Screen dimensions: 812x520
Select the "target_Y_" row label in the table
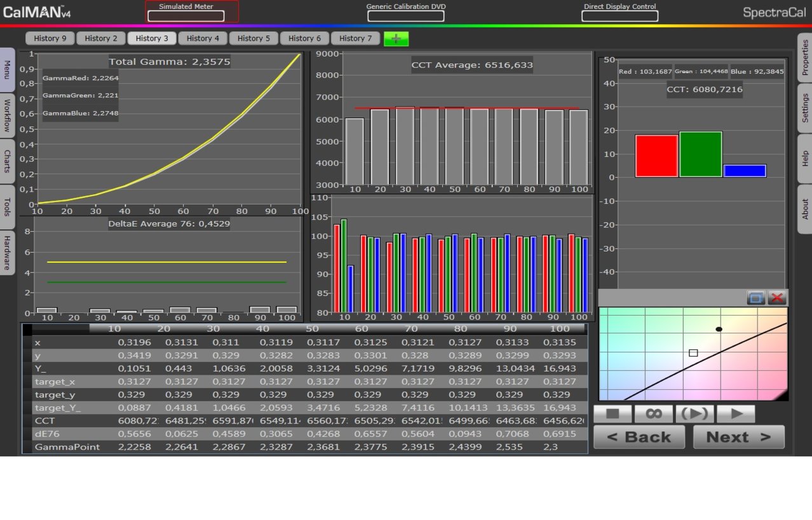[57, 408]
